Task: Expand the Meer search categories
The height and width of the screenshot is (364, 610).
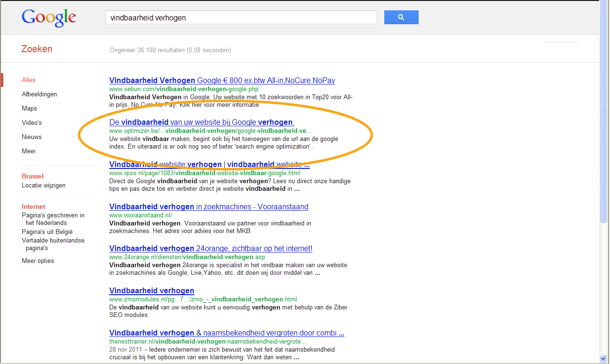Action: pos(29,151)
